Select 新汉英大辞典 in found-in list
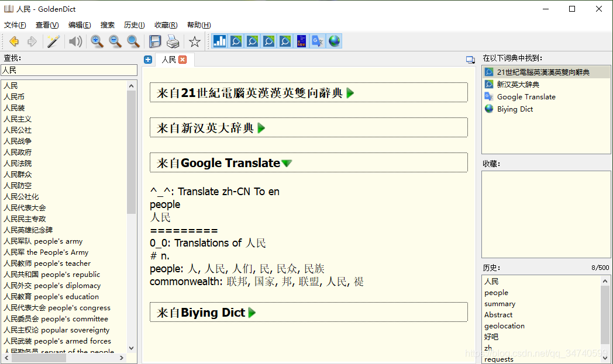The height and width of the screenshot is (364, 613). (546, 84)
